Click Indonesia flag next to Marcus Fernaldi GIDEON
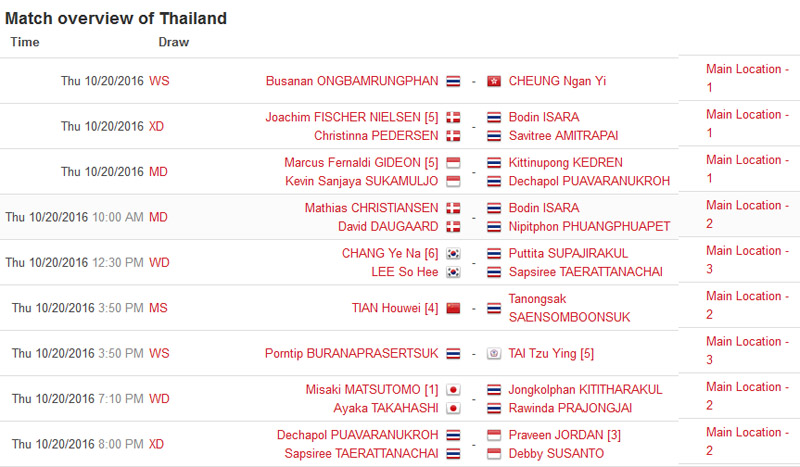Screen dimensions: 800x467 (453, 163)
